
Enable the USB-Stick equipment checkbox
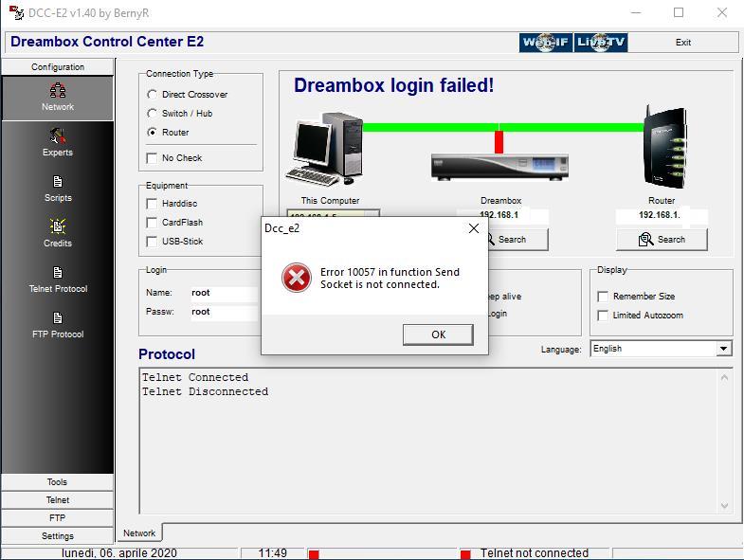click(x=152, y=242)
